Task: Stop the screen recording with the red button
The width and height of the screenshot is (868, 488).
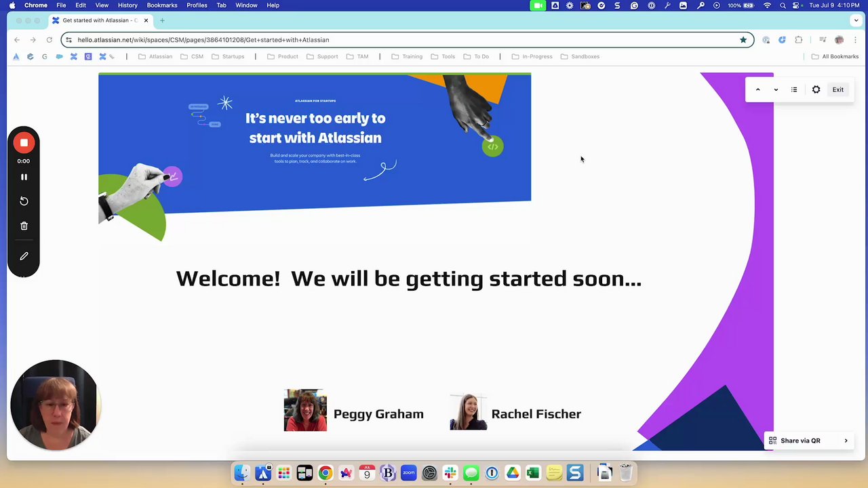Action: (x=24, y=142)
